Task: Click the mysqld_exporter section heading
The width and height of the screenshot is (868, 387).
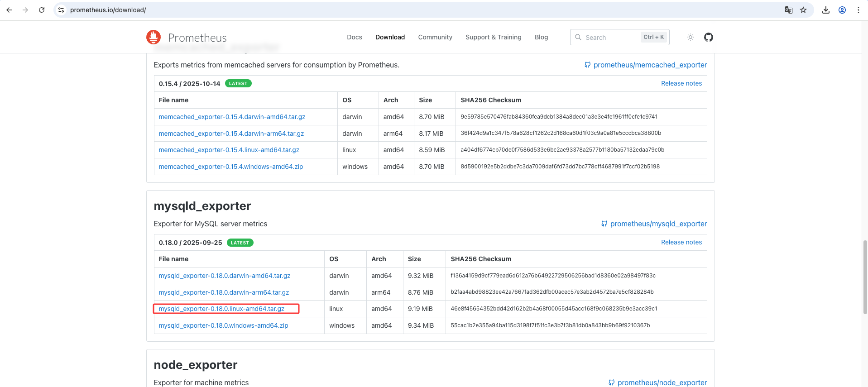Action: (x=202, y=206)
